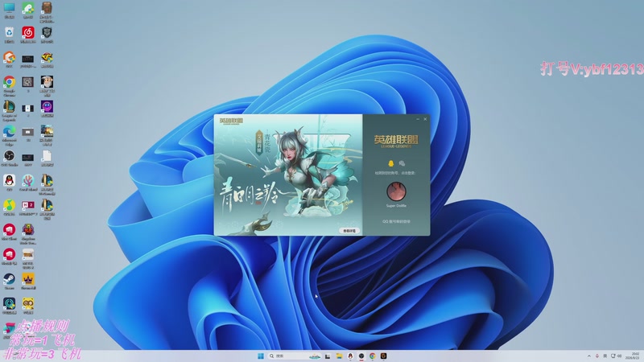Open the Windows Start menu
This screenshot has height=362, width=644.
coord(260,356)
